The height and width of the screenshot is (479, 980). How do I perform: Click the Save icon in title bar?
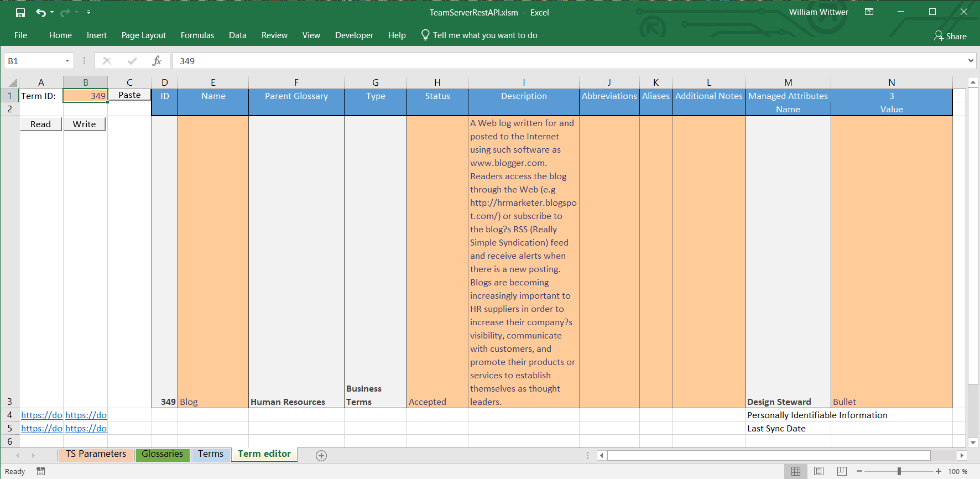click(x=20, y=12)
